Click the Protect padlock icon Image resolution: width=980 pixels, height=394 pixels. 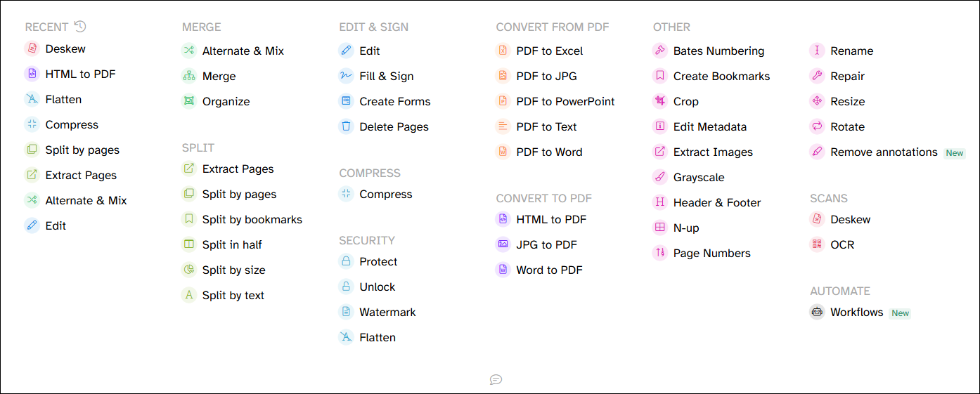pos(346,261)
